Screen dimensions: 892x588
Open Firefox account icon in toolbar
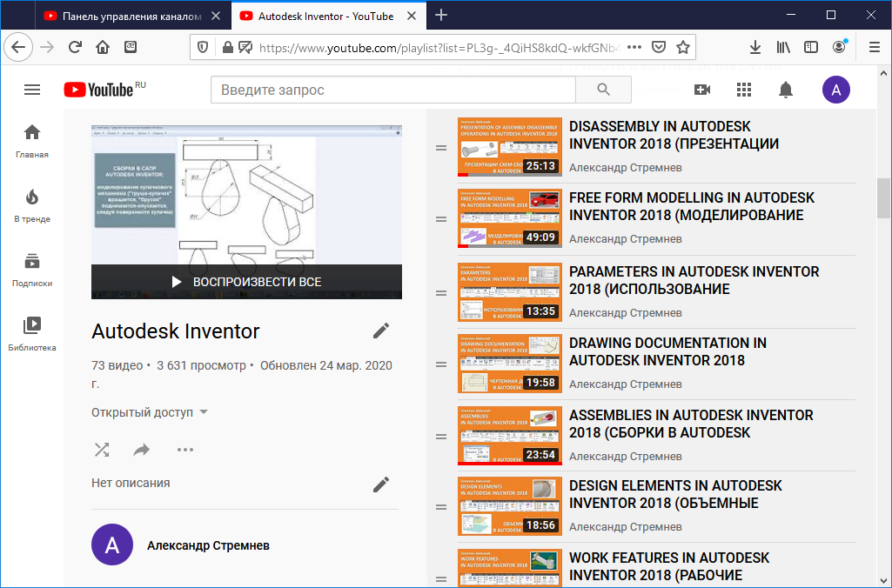(839, 47)
